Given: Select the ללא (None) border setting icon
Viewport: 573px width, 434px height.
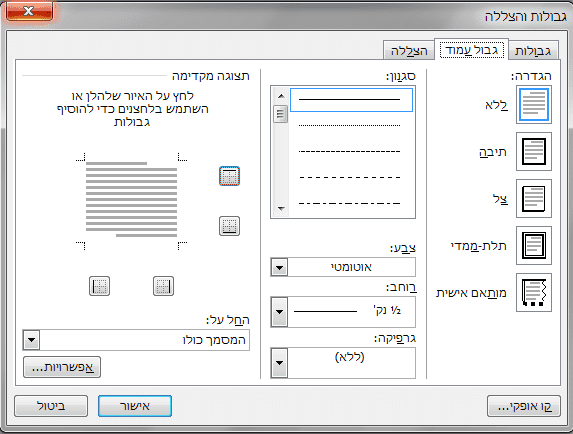Looking at the screenshot, I should [x=534, y=105].
